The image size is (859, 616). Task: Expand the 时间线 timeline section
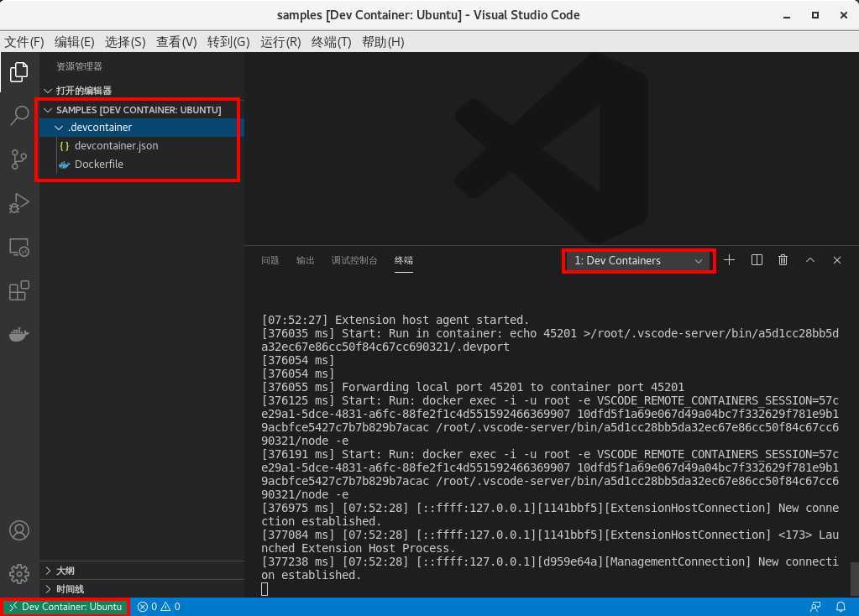point(141,589)
